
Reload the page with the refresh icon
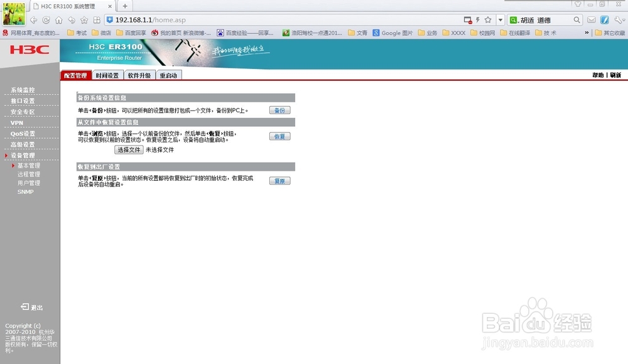pos(46,20)
